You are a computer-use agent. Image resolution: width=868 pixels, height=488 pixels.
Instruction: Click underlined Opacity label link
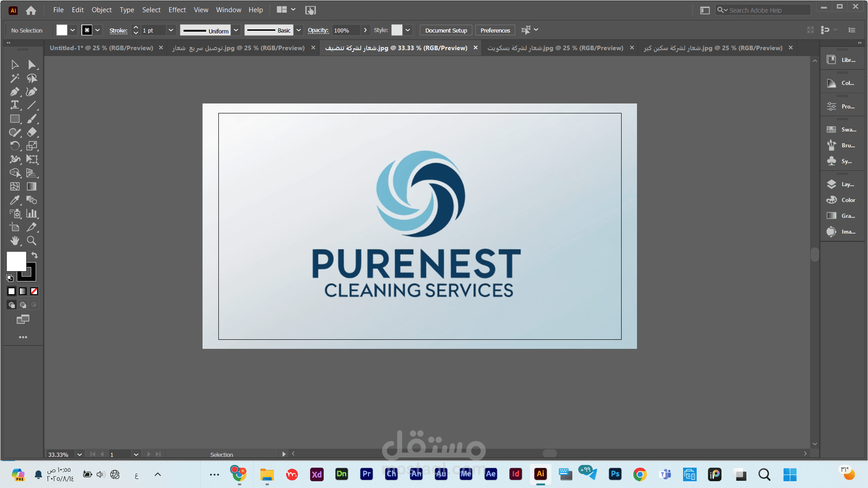[318, 30]
